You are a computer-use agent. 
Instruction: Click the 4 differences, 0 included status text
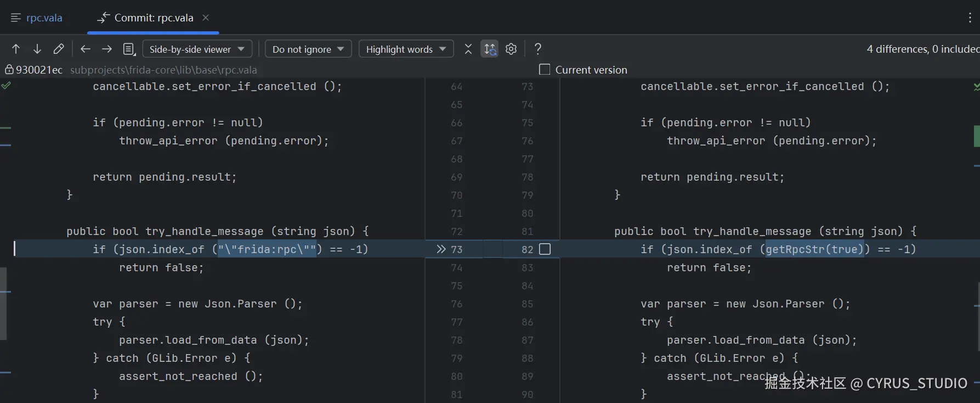pos(923,49)
